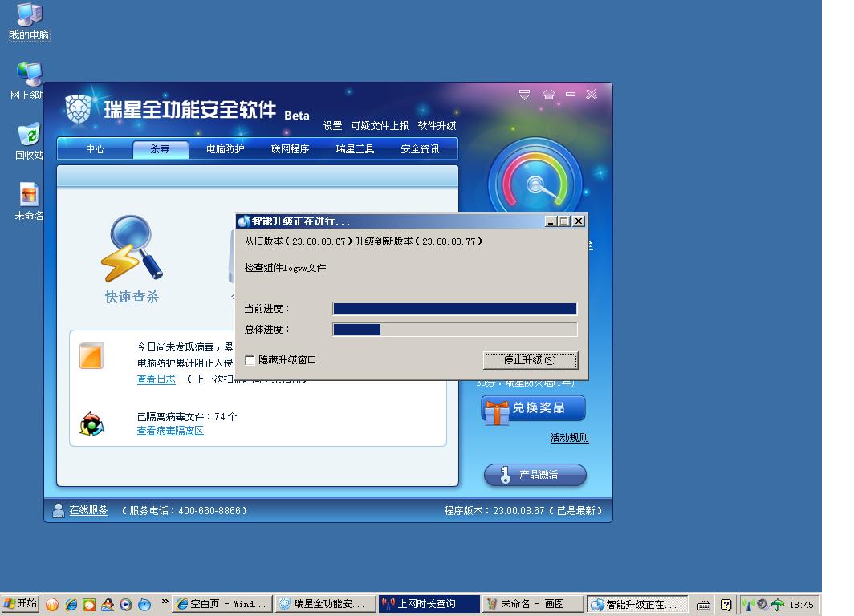Click 程序版本：23.00.08.67 version text
The image size is (854, 616).
[494, 511]
